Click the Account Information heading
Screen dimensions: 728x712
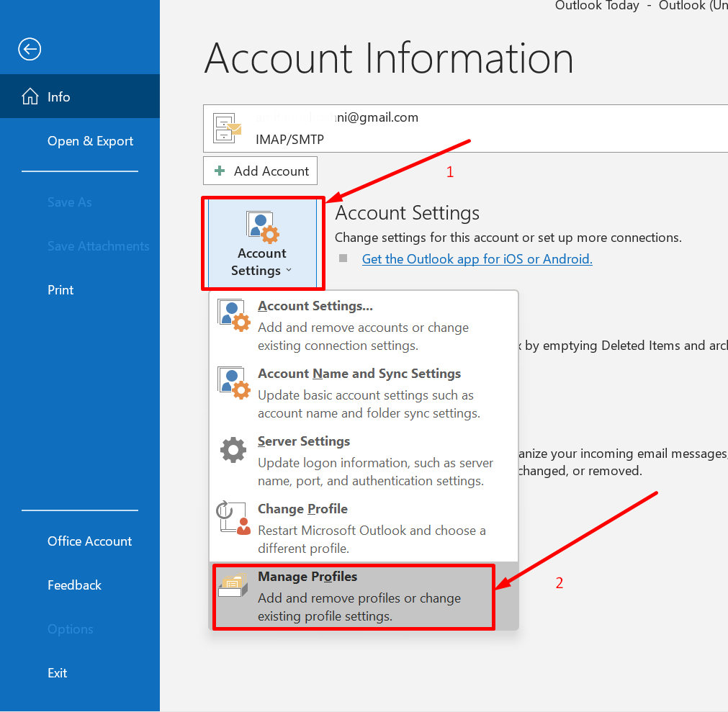click(x=389, y=58)
